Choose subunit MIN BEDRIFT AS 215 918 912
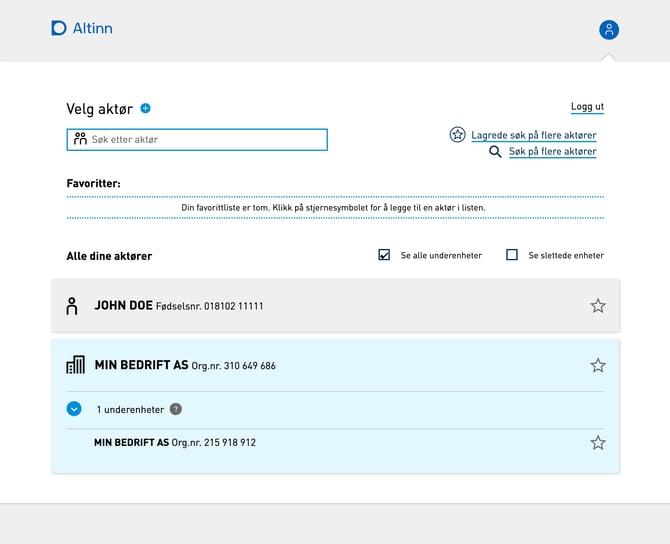Screen dimensions: 670x544 pos(335,442)
